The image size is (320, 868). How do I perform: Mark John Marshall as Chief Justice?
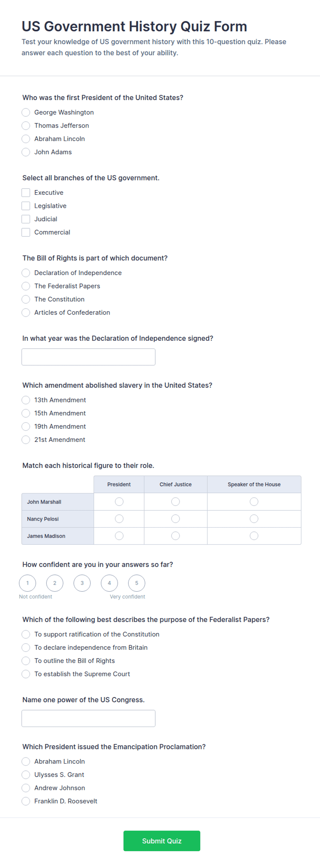tap(175, 502)
